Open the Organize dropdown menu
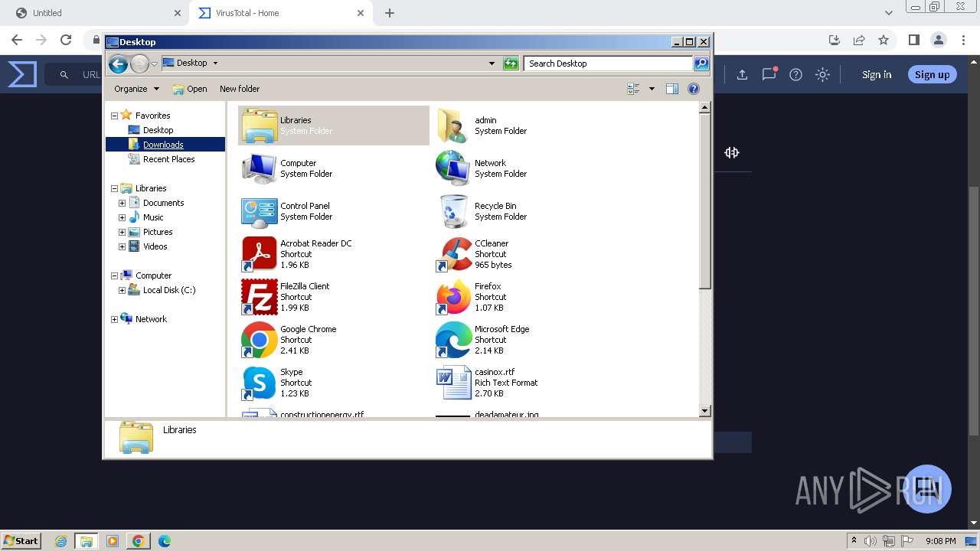Image resolution: width=980 pixels, height=551 pixels. pos(136,89)
